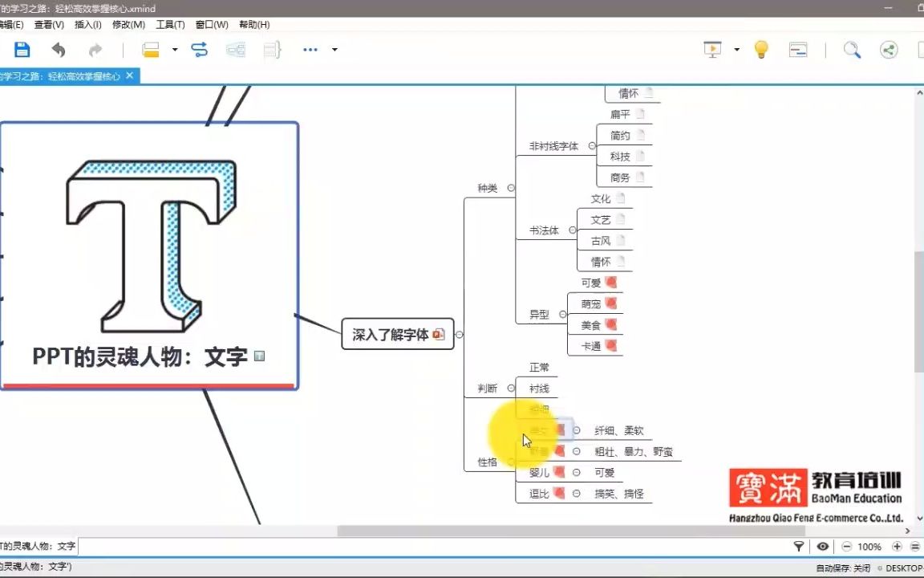The height and width of the screenshot is (578, 924).
Task: Collapse the 书法体 branch
Action: pos(572,230)
